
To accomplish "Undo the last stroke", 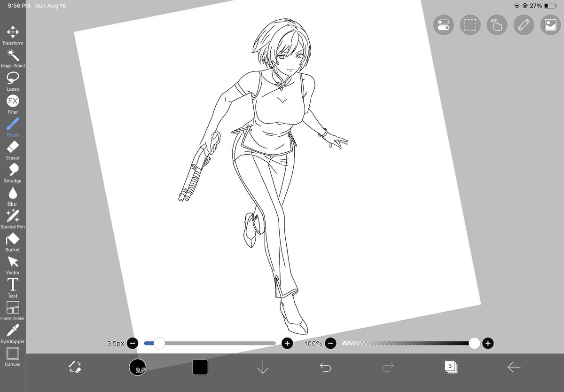I will [x=325, y=367].
